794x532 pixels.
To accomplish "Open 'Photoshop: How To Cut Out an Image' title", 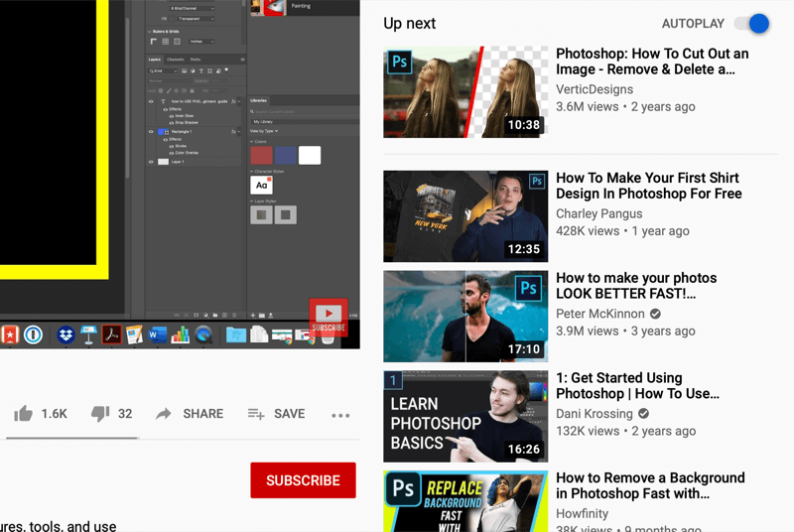I will (x=652, y=62).
